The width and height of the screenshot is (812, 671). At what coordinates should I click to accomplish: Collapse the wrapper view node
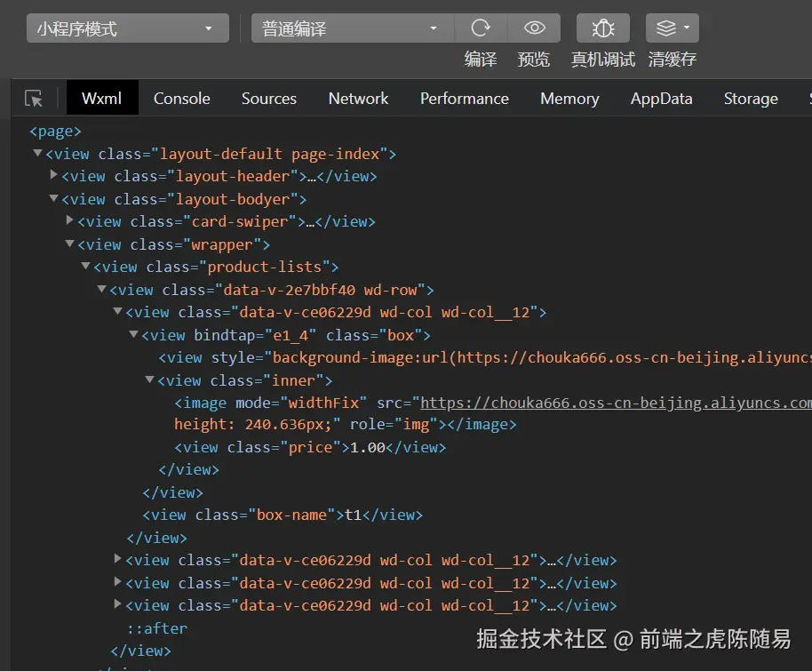pyautogui.click(x=69, y=244)
